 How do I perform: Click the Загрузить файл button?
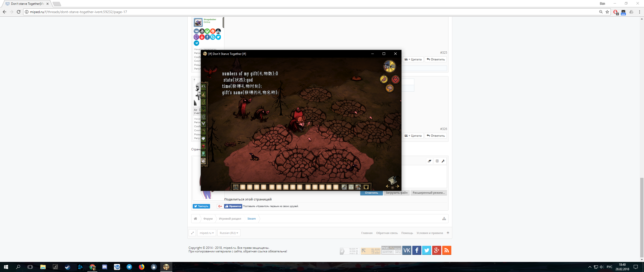tap(396, 193)
